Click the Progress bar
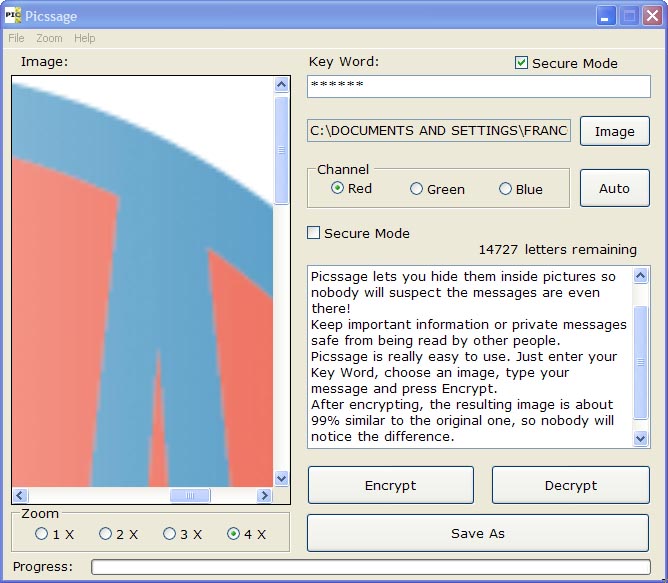 point(371,567)
